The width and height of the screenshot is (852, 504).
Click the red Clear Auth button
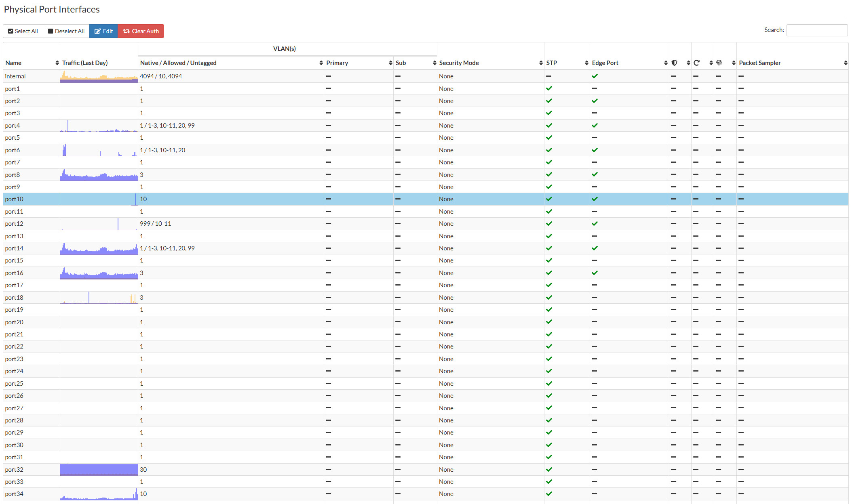tap(141, 31)
